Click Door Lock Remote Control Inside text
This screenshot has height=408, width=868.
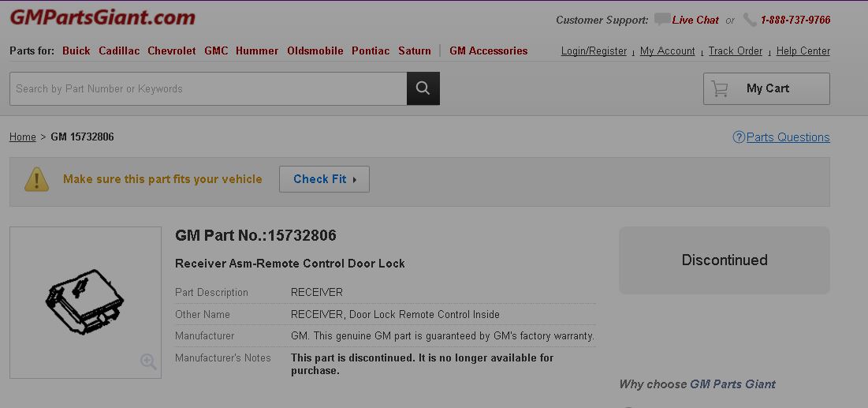tap(424, 314)
